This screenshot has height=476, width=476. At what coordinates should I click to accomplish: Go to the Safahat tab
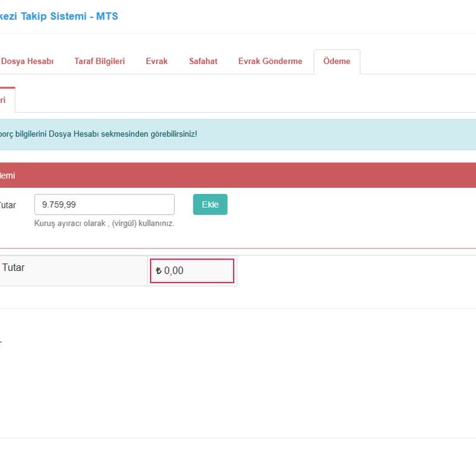(203, 61)
